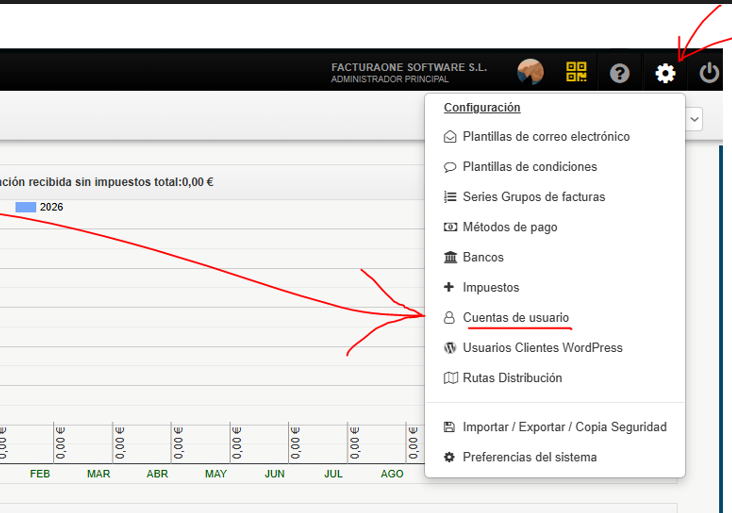Click ADMINISTRADOR PRINCIPAL role text
The height and width of the screenshot is (513, 732).
(x=390, y=79)
